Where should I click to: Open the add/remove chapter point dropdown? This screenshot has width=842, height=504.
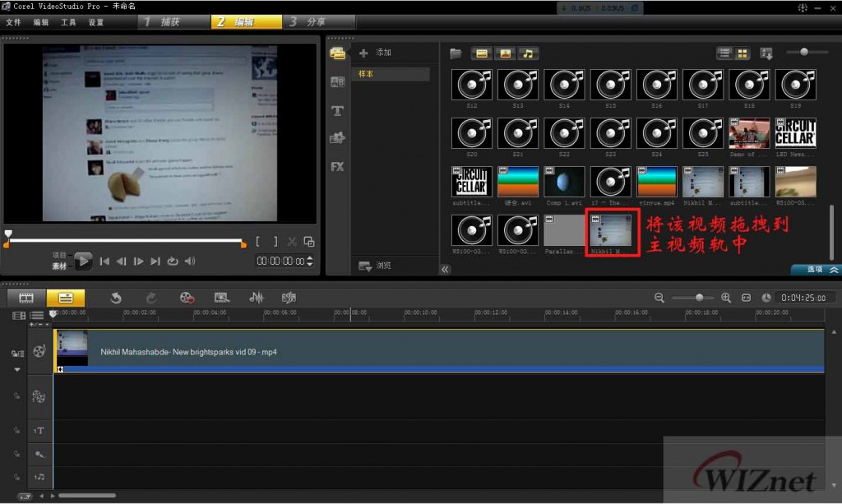(39, 325)
